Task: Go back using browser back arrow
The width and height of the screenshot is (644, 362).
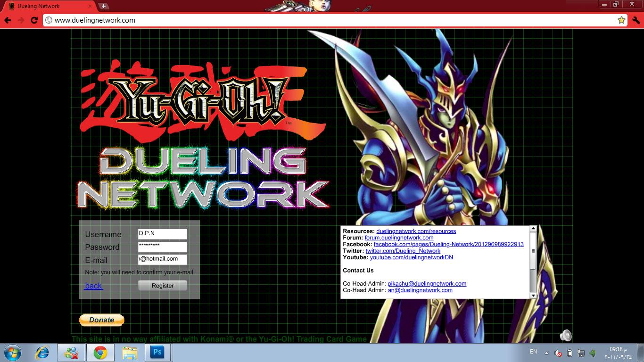Action: pyautogui.click(x=8, y=20)
